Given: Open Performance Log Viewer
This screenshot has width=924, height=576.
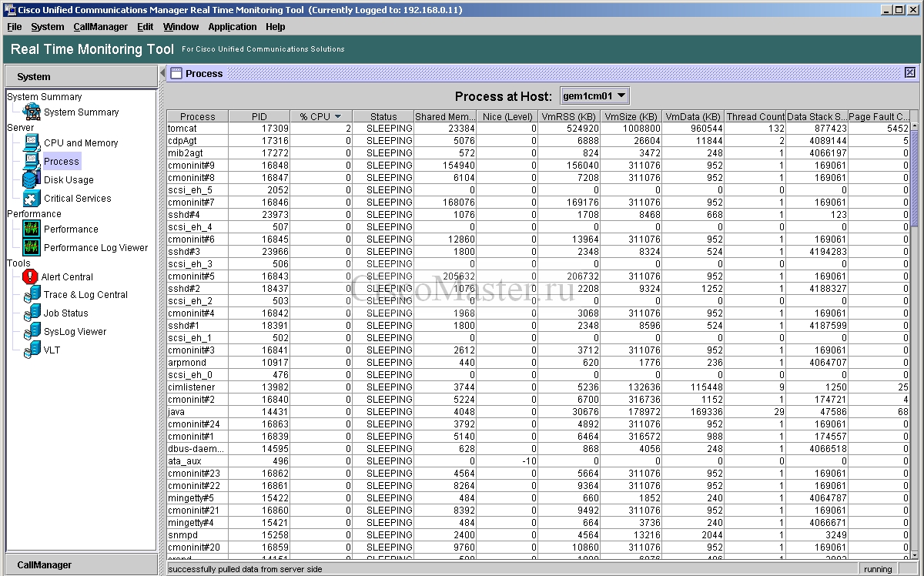Looking at the screenshot, I should tap(95, 247).
